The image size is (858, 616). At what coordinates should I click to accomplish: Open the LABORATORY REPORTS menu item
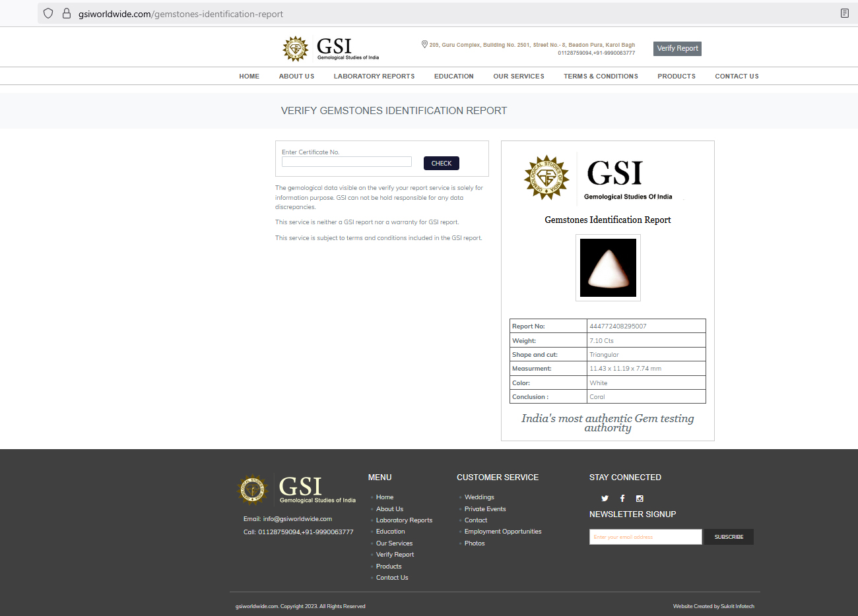tap(374, 77)
